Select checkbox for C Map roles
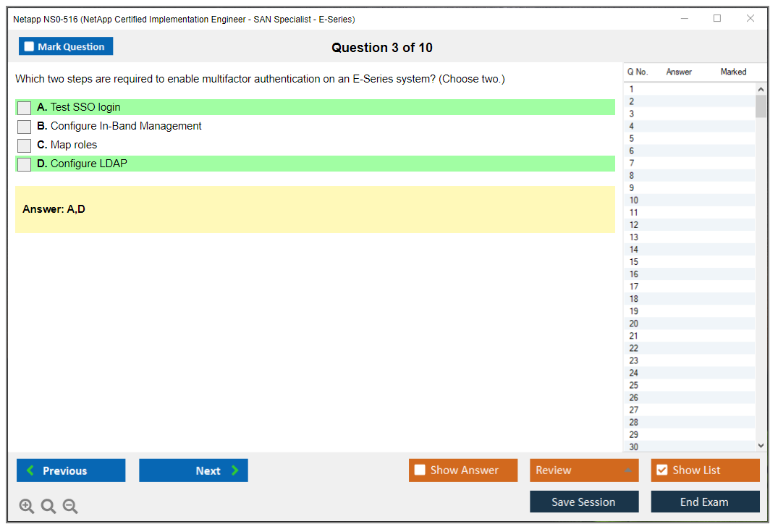Viewport: 778px width, 532px height. click(x=25, y=145)
